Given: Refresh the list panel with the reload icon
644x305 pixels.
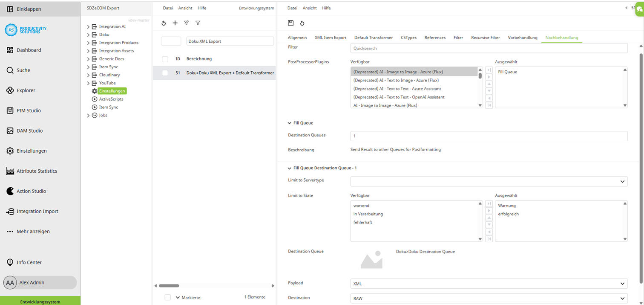Looking at the screenshot, I should (164, 23).
